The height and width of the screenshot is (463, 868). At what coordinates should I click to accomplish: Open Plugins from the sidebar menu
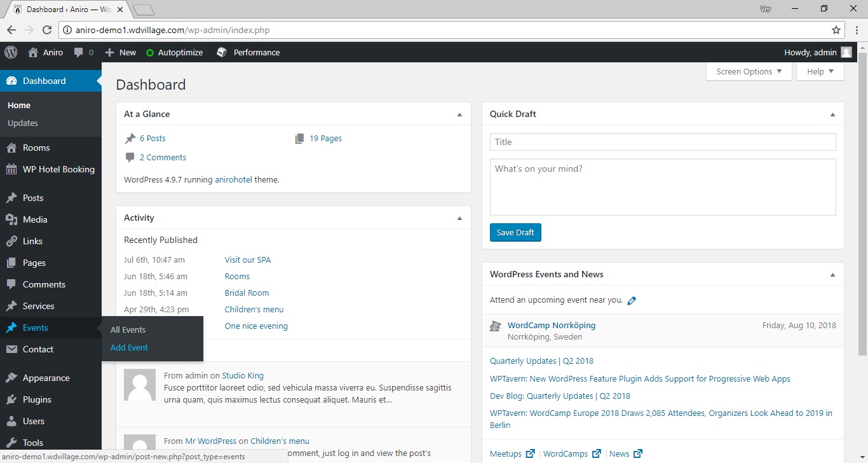pyautogui.click(x=37, y=399)
